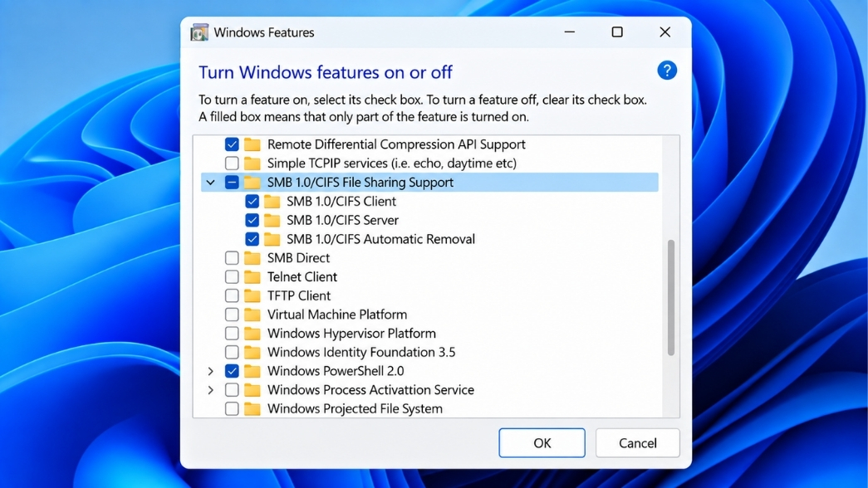Viewport: 868px width, 488px height.
Task: Check the TFTP Client box
Action: click(x=232, y=295)
